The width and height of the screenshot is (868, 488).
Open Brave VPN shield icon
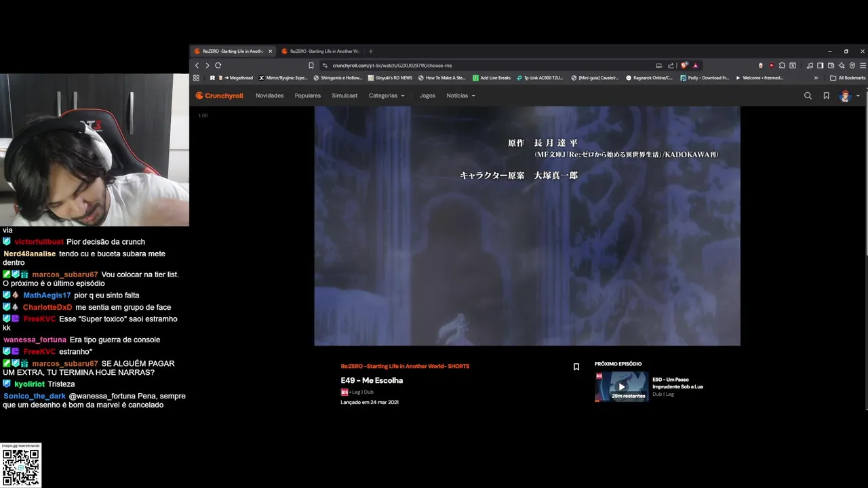coord(852,65)
